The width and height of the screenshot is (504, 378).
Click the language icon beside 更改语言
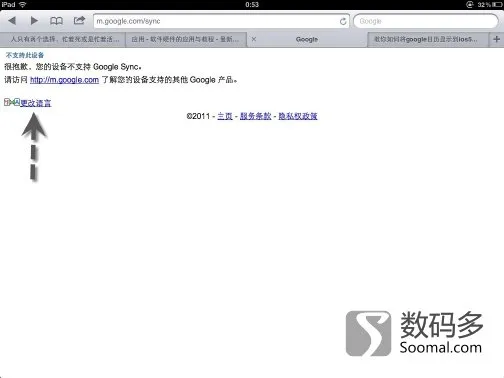coord(12,102)
